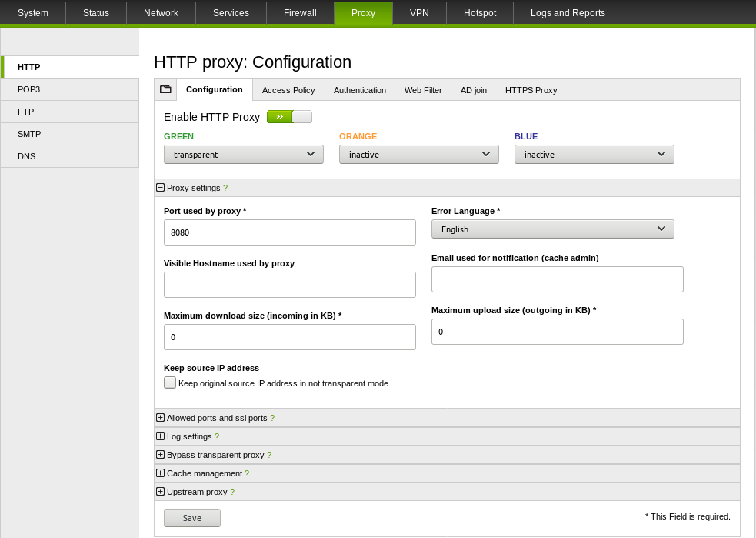Image resolution: width=756 pixels, height=538 pixels.
Task: Toggle the Enable HTTP Proxy switch
Action: point(289,117)
